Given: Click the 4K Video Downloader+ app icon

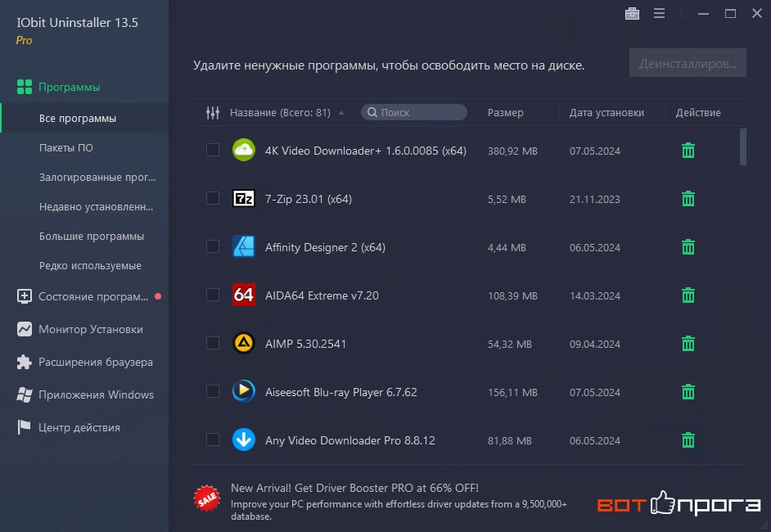Looking at the screenshot, I should (243, 150).
